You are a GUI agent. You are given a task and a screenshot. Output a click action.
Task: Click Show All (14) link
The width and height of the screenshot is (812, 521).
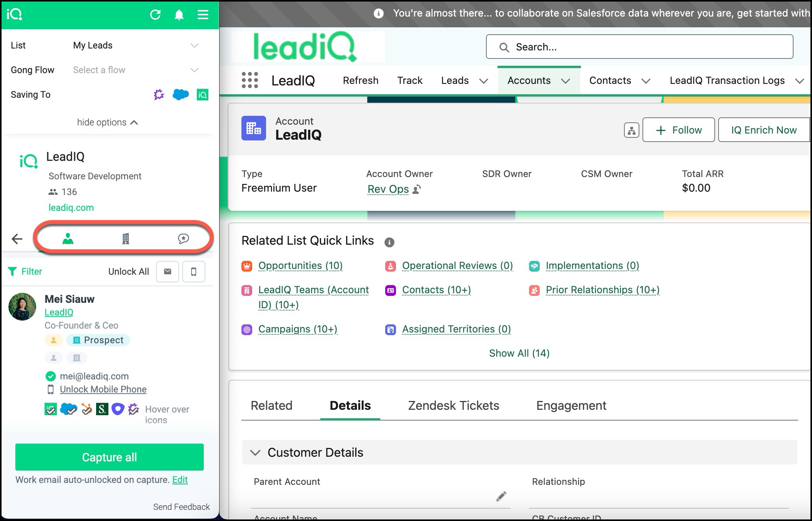coord(519,353)
